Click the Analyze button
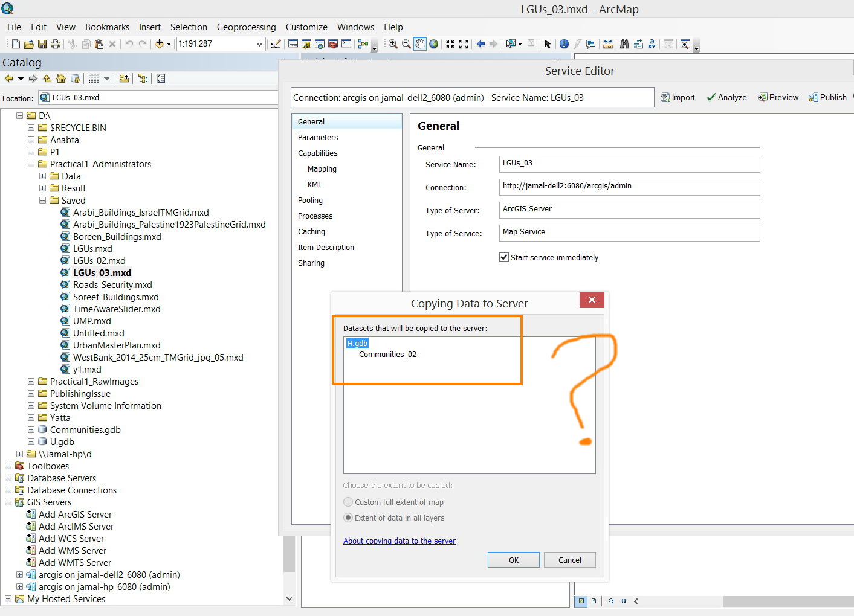854x616 pixels. [x=726, y=97]
